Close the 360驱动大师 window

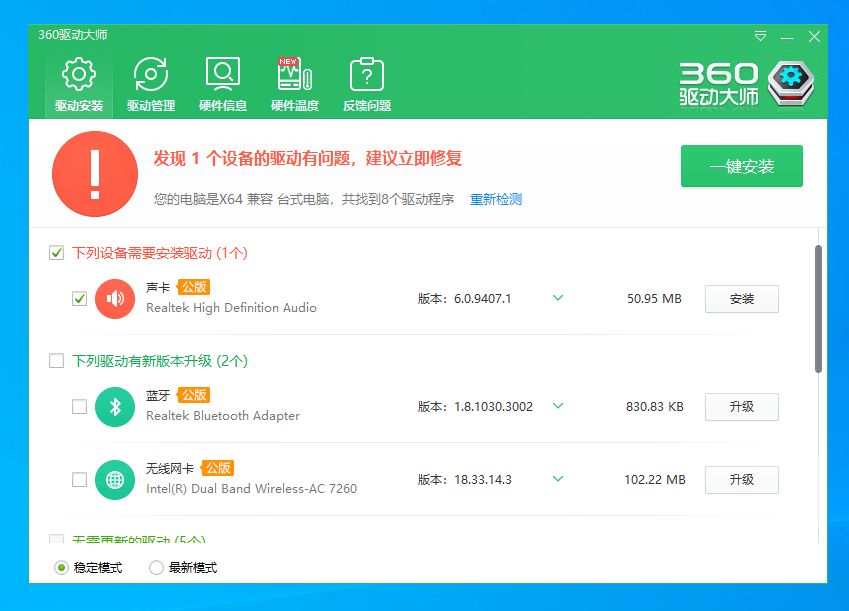coord(814,37)
